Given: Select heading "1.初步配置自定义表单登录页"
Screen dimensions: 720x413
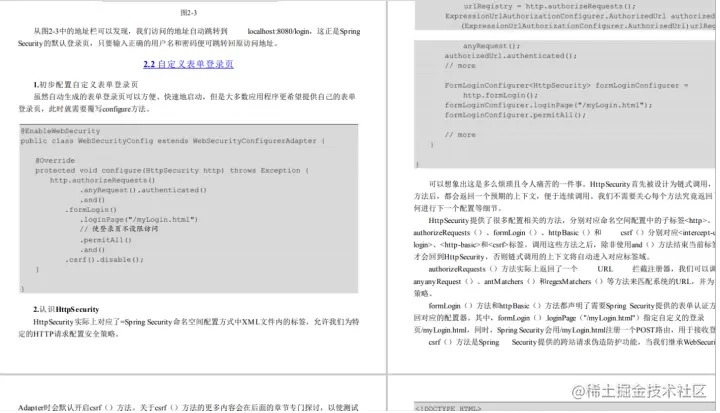Looking at the screenshot, I should 85,85.
